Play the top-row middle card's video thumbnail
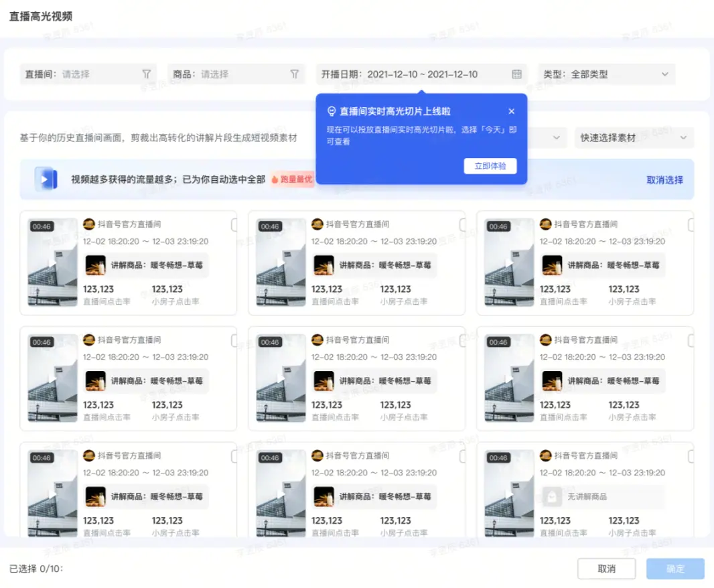Viewport: 714px width, 588px height. [x=281, y=263]
